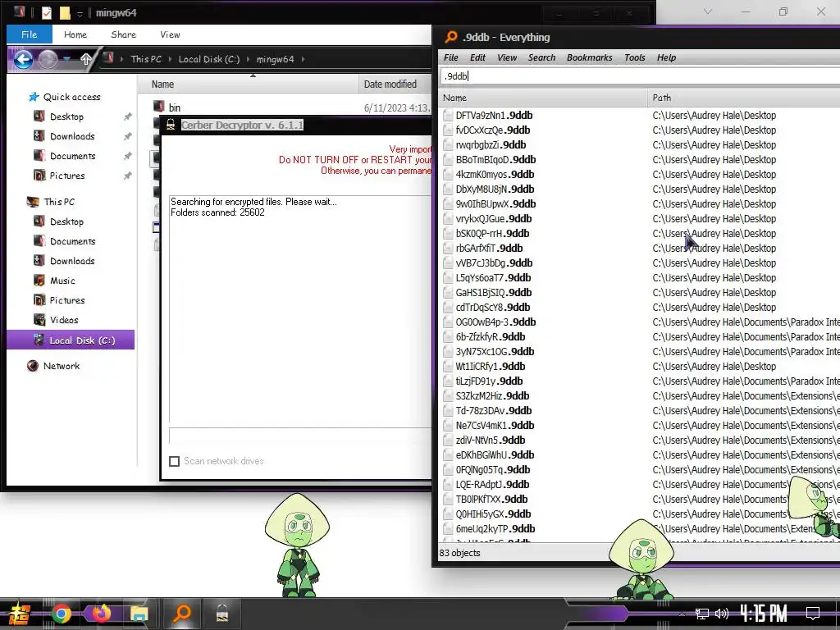Select the bin folder in mingw64
The image size is (840, 630).
point(175,107)
